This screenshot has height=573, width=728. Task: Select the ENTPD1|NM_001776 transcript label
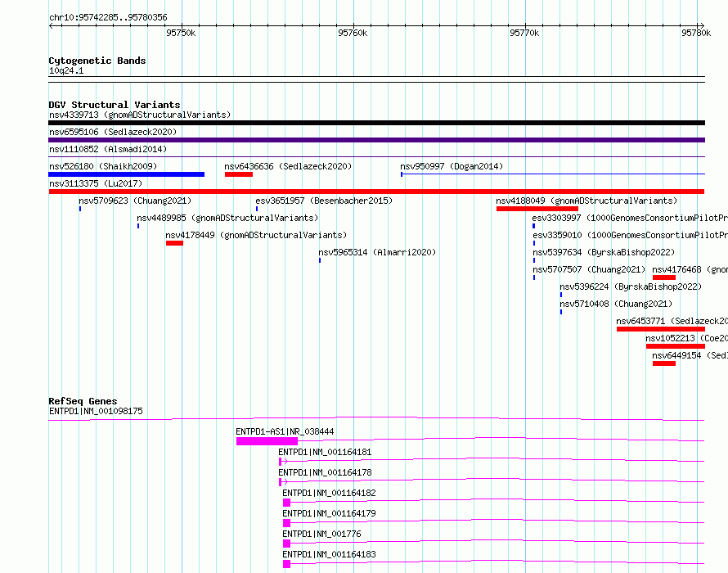point(321,534)
